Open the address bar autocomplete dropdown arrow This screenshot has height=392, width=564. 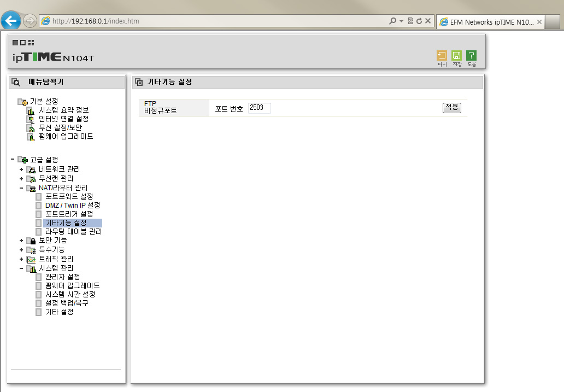(402, 21)
